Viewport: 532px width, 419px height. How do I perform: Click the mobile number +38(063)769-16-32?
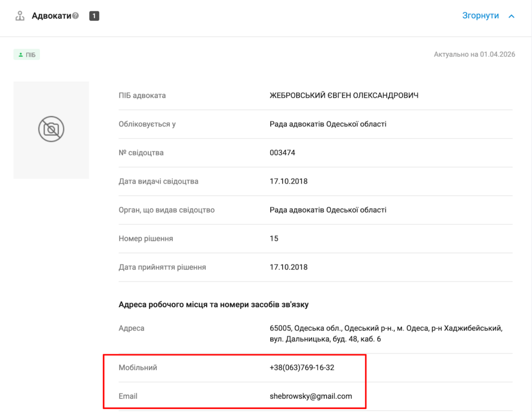pyautogui.click(x=302, y=368)
